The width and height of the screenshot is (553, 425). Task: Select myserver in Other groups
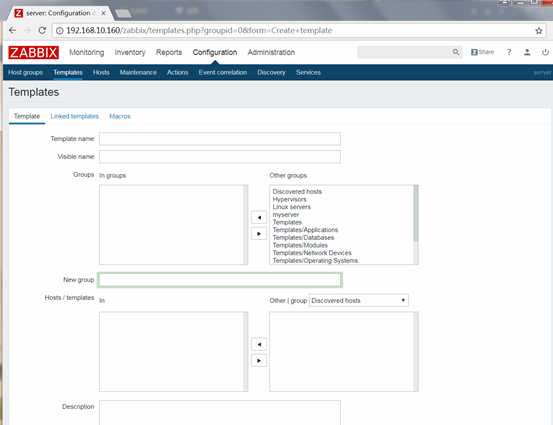coord(285,214)
